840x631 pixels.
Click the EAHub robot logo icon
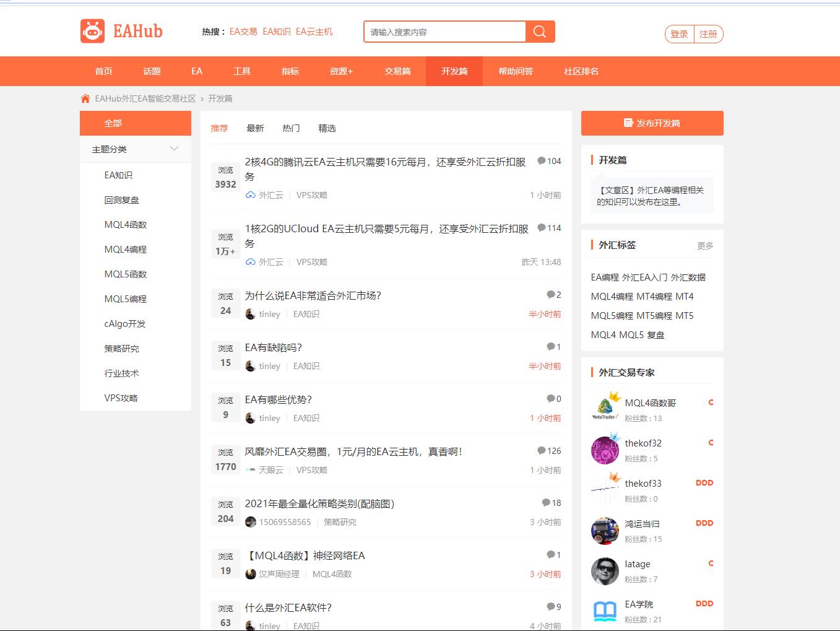click(92, 31)
